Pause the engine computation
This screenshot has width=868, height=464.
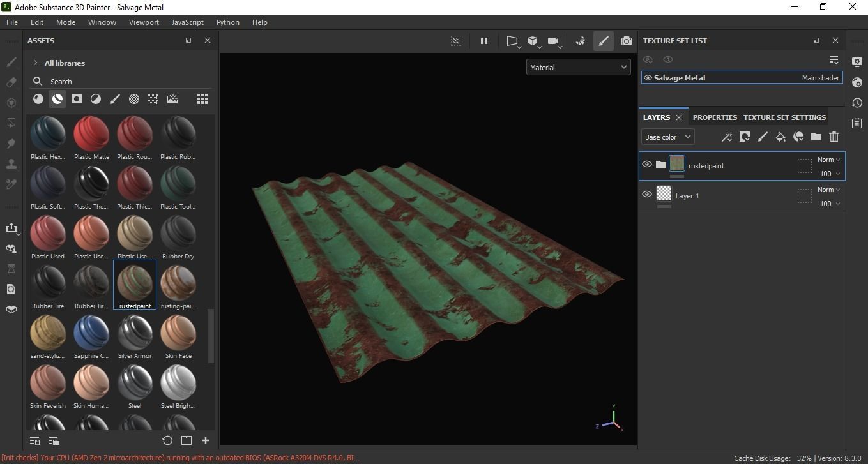pos(484,41)
